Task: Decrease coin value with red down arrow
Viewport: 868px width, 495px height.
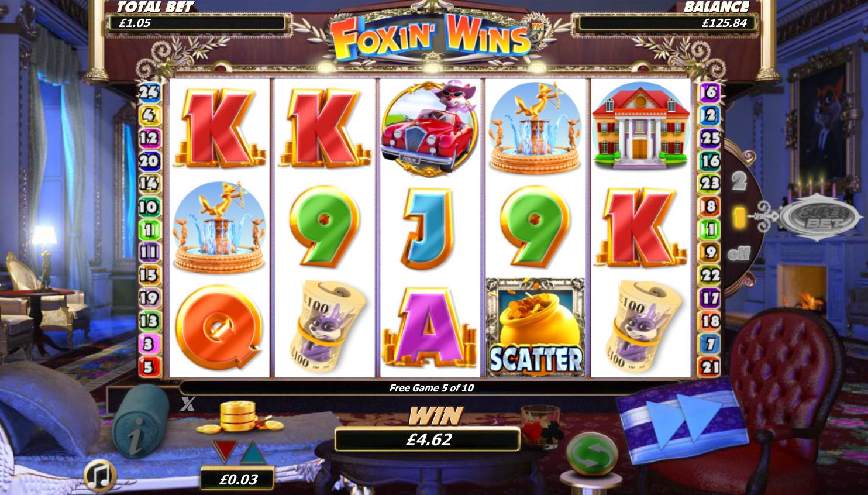Action: [223, 451]
